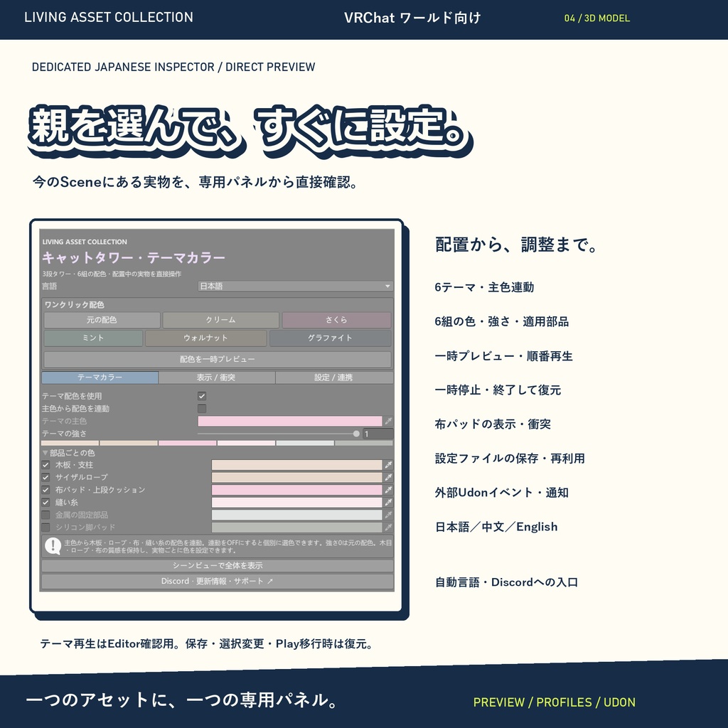Click 6テーマ・主色連動 feature text

[484, 287]
